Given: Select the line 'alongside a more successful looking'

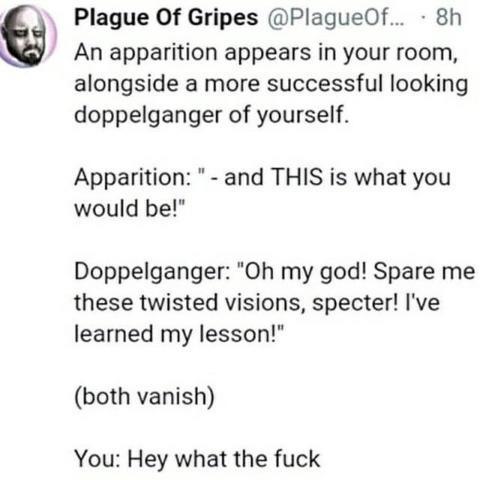Looking at the screenshot, I should click(x=271, y=84).
